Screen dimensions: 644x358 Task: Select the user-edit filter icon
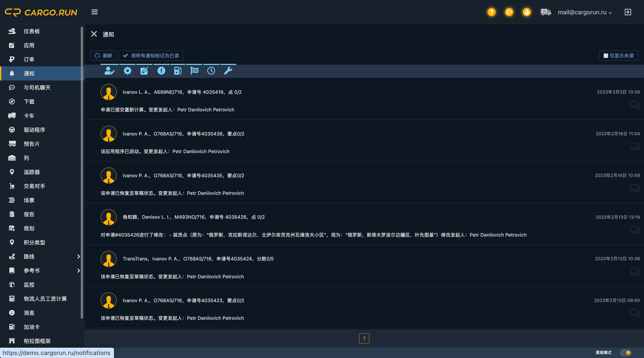(x=109, y=71)
